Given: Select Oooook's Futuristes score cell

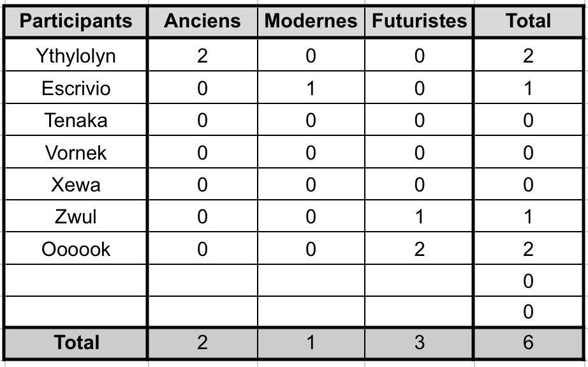Looking at the screenshot, I should pos(419,249).
